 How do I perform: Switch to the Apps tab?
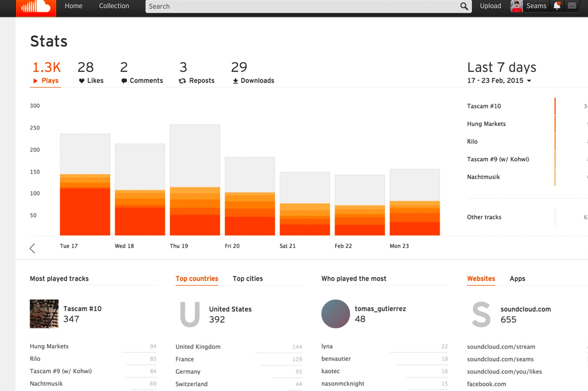(x=517, y=279)
